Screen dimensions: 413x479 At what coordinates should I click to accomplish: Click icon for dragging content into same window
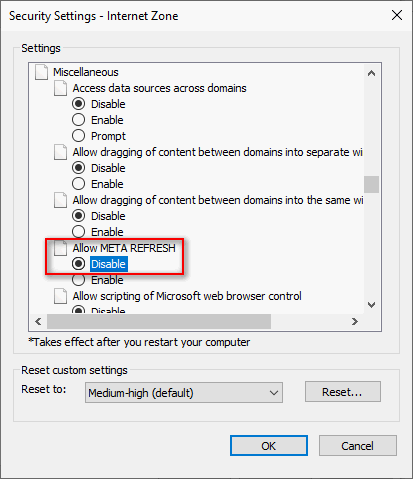click(60, 200)
